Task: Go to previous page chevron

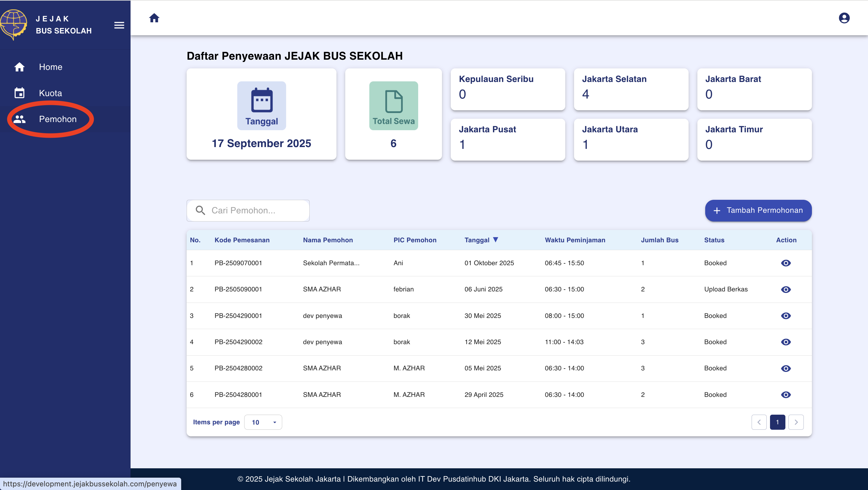Action: 759,422
